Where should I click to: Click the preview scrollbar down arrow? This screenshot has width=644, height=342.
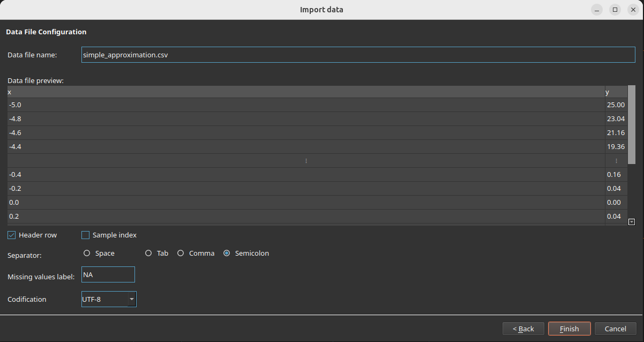pos(631,221)
